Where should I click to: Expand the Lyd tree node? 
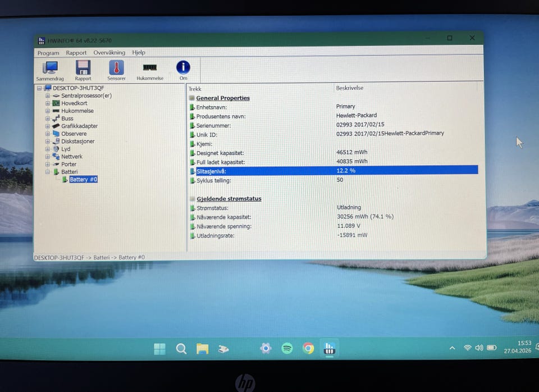[47, 149]
